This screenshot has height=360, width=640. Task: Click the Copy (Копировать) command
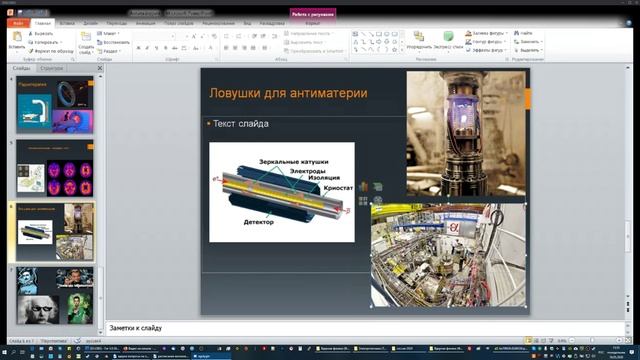click(44, 42)
